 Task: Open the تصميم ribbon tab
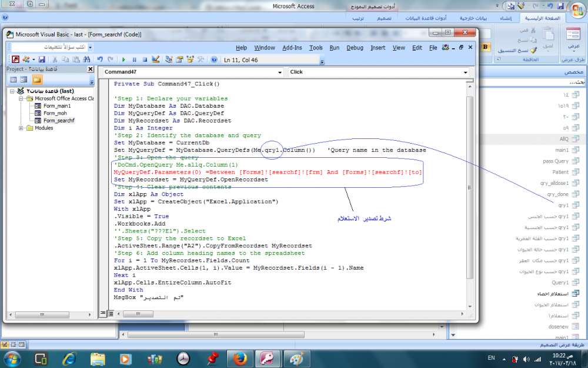point(384,18)
